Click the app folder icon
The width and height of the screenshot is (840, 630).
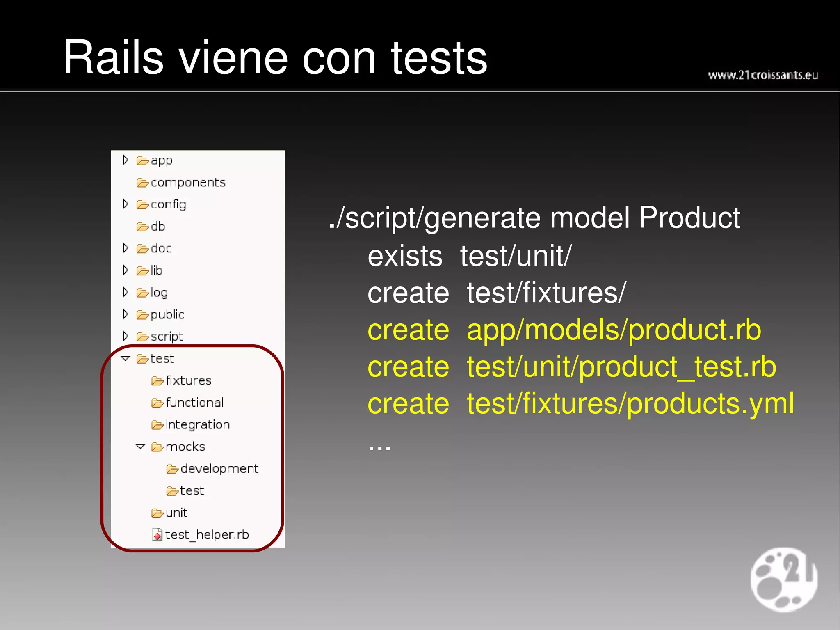142,160
